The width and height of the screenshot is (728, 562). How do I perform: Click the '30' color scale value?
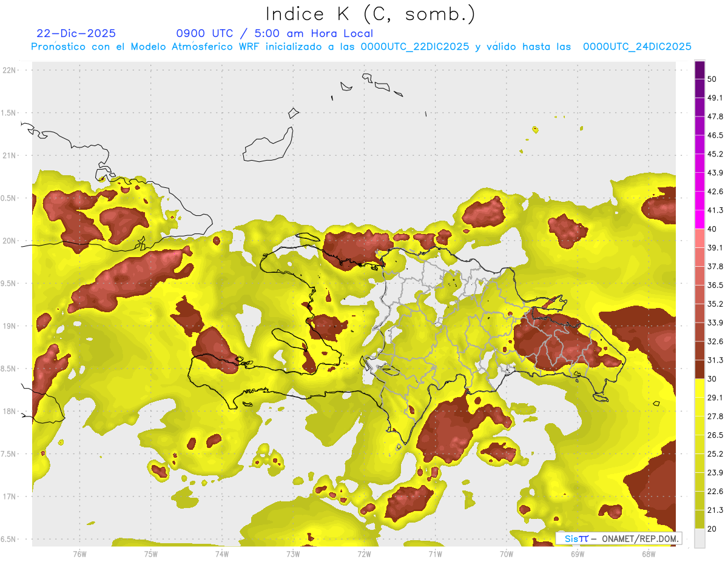(x=712, y=379)
